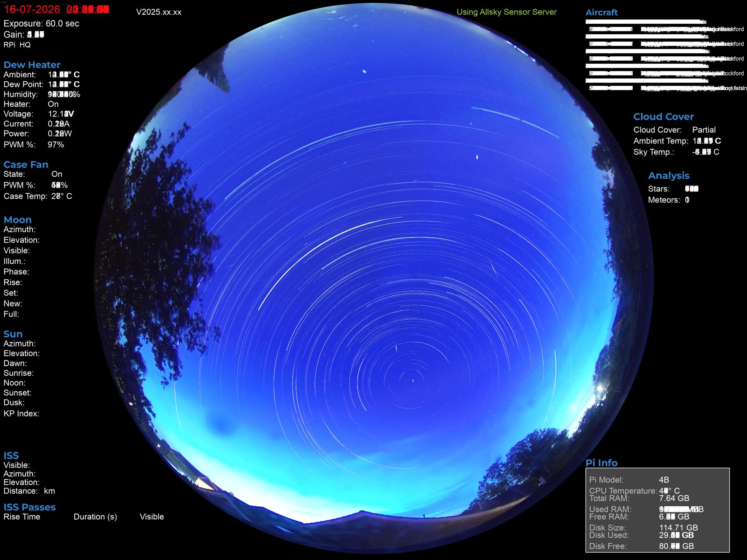Click the Sun section title
Viewport: 747px width, 560px height.
click(13, 334)
